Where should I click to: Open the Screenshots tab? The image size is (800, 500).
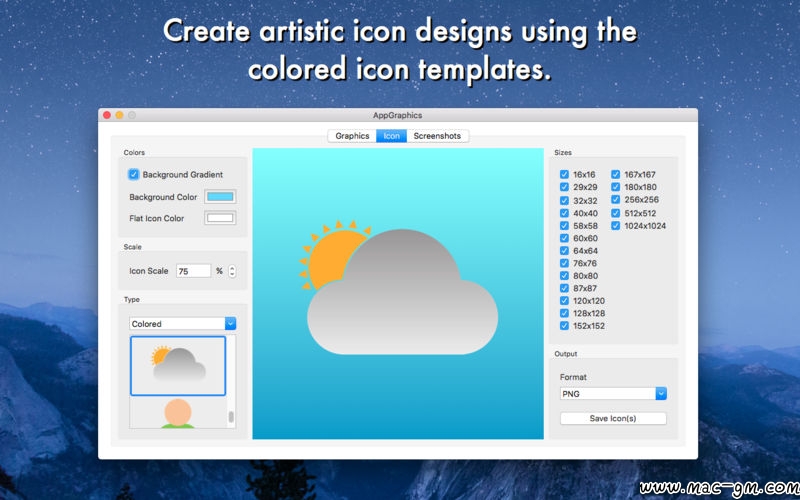[437, 136]
